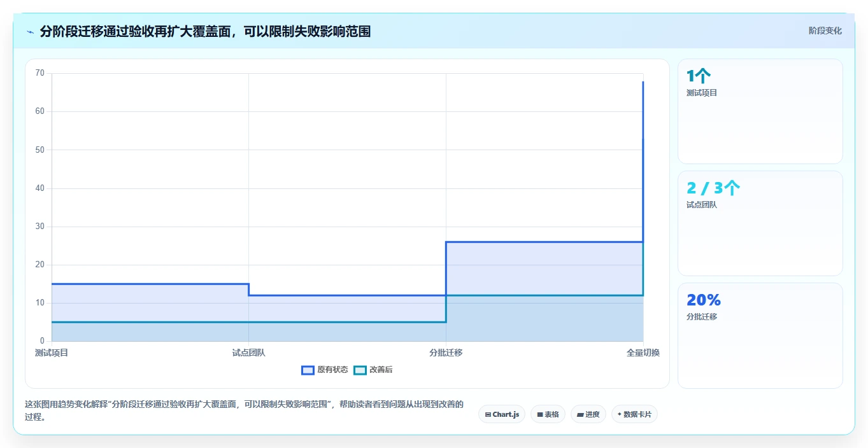This screenshot has height=448, width=868.
Task: Select the 2 / 3个 试点团队 stat card
Action: 760,223
